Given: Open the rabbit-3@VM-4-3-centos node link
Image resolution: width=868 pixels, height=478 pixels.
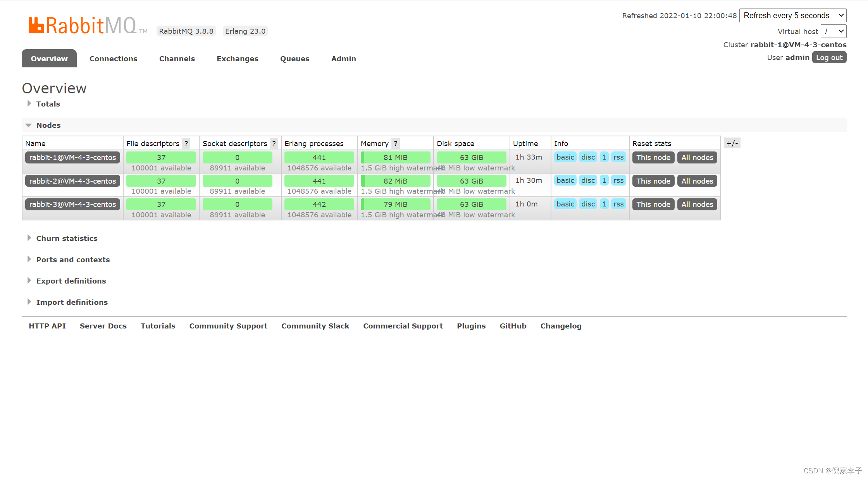Looking at the screenshot, I should coord(72,205).
